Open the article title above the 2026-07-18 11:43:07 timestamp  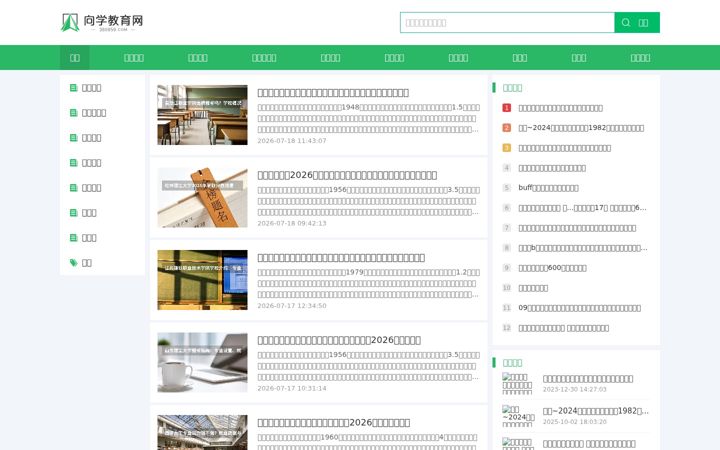point(333,93)
